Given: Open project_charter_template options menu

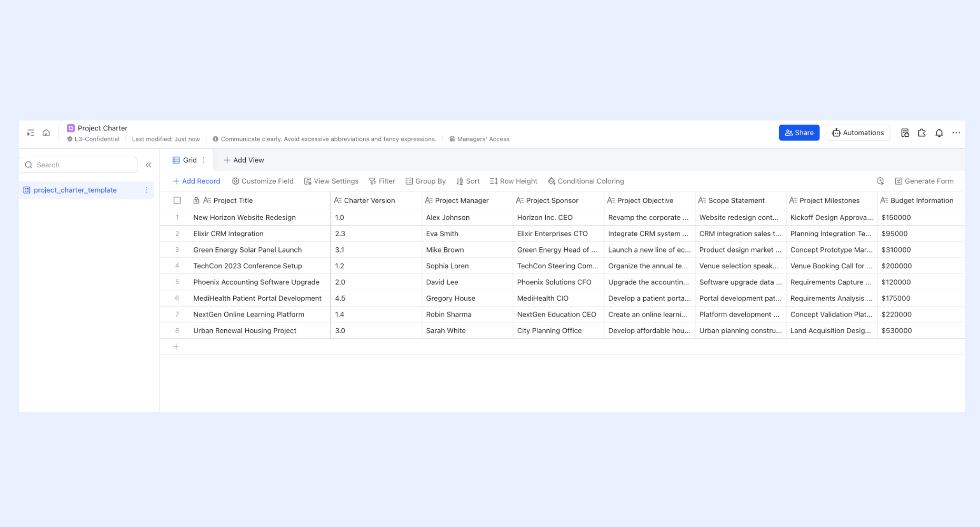Looking at the screenshot, I should click(146, 190).
